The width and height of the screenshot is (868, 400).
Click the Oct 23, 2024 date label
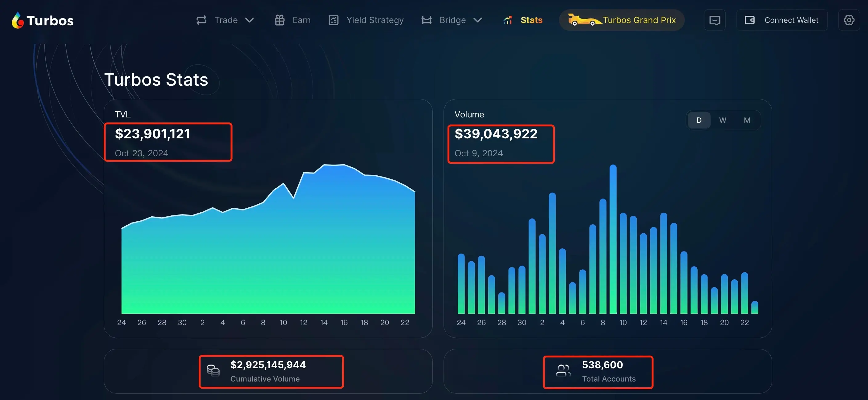point(141,153)
